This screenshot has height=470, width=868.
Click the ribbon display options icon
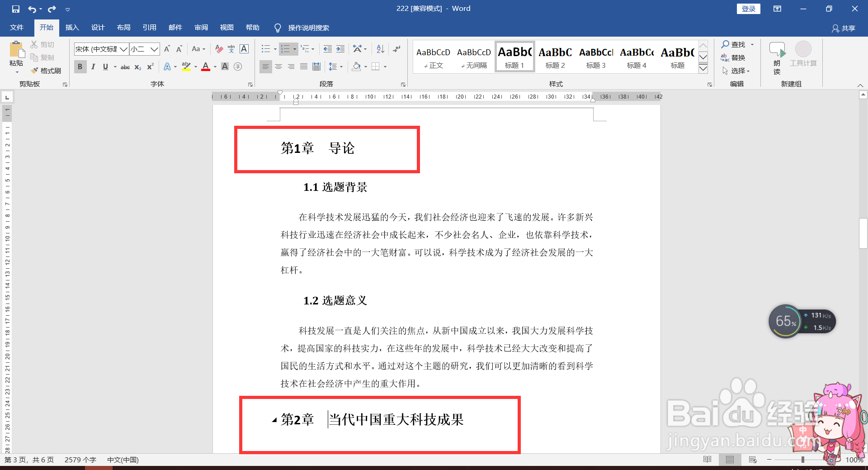[x=777, y=9]
